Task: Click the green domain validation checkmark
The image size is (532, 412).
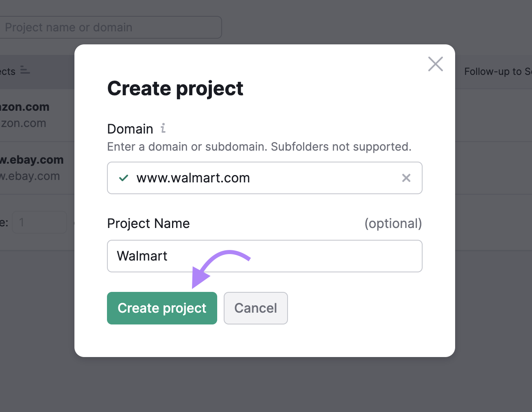Action: tap(123, 178)
